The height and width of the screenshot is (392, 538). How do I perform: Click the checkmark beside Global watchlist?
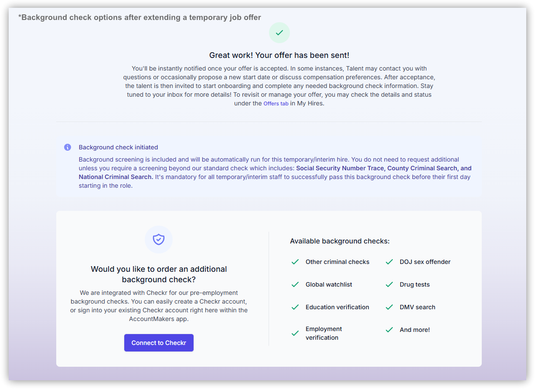tap(295, 284)
